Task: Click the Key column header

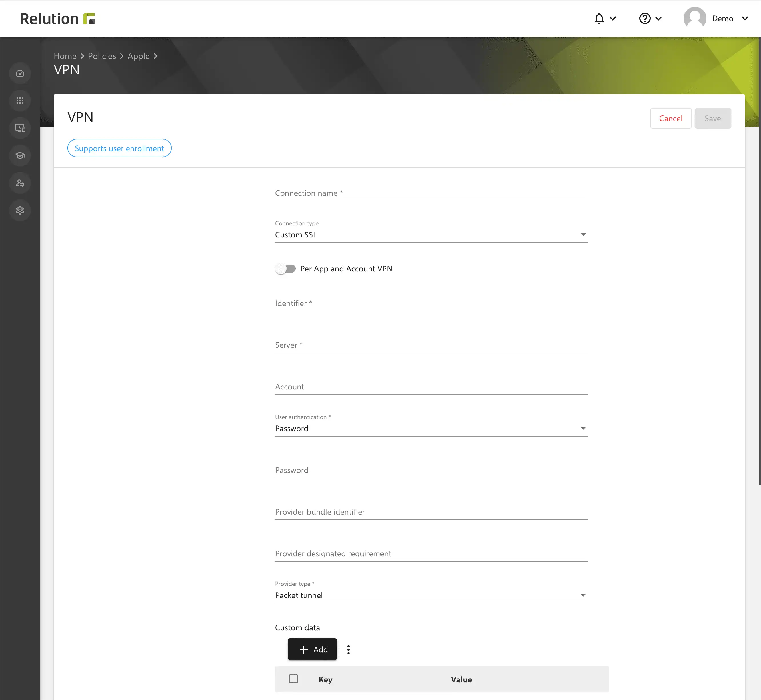Action: (x=325, y=679)
